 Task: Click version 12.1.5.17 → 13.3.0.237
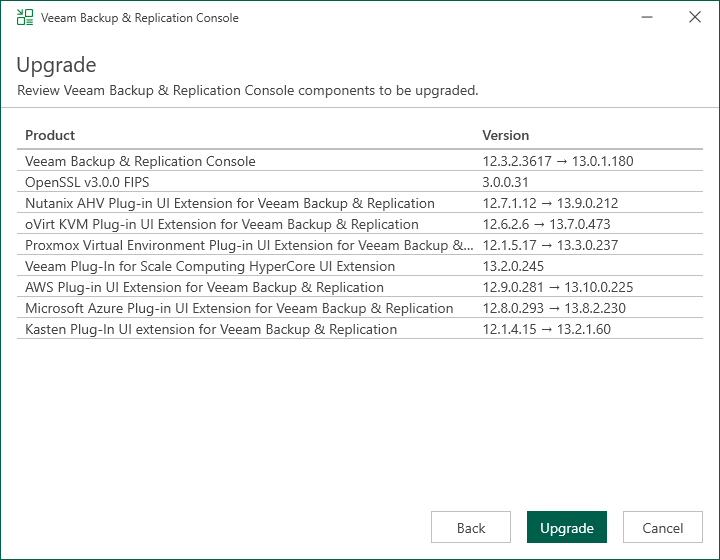click(550, 246)
